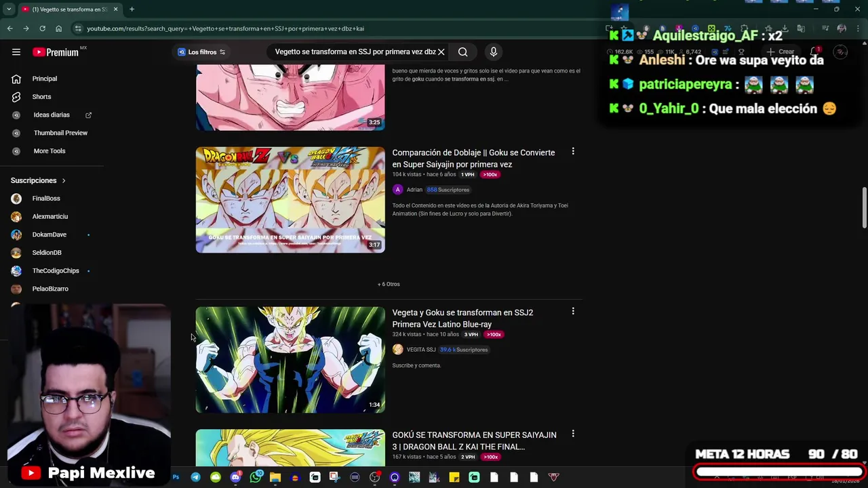Open GOKÚ SE TRANSFORMA EN SUPER SAIYAJIN 3 title

[x=474, y=441]
